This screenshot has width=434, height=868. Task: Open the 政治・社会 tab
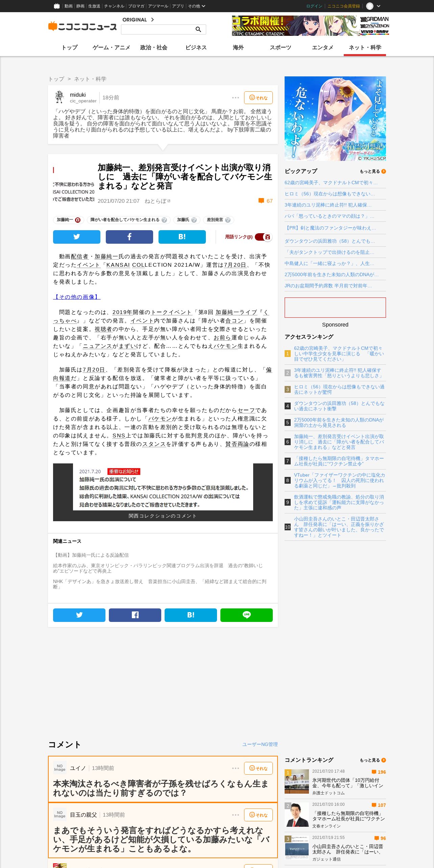click(x=154, y=48)
